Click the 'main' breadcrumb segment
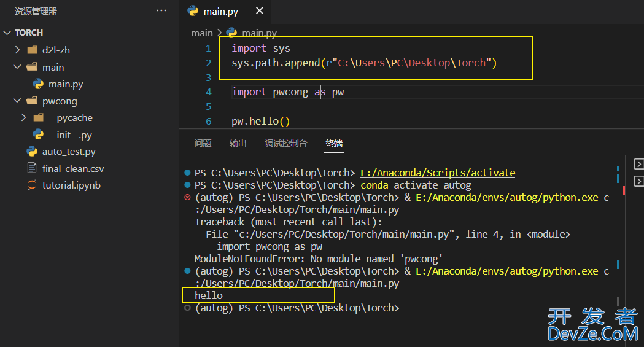 coord(202,33)
